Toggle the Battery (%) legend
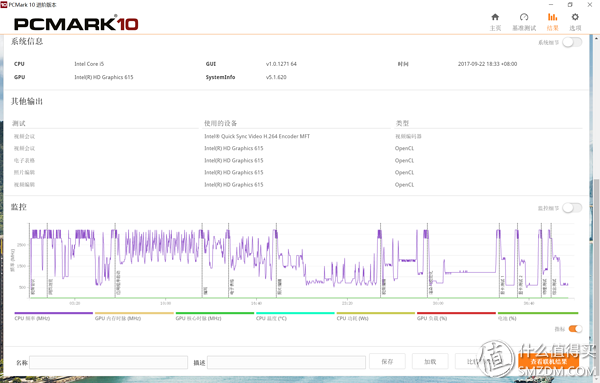Screen dimensions: 600x383 coord(538,316)
